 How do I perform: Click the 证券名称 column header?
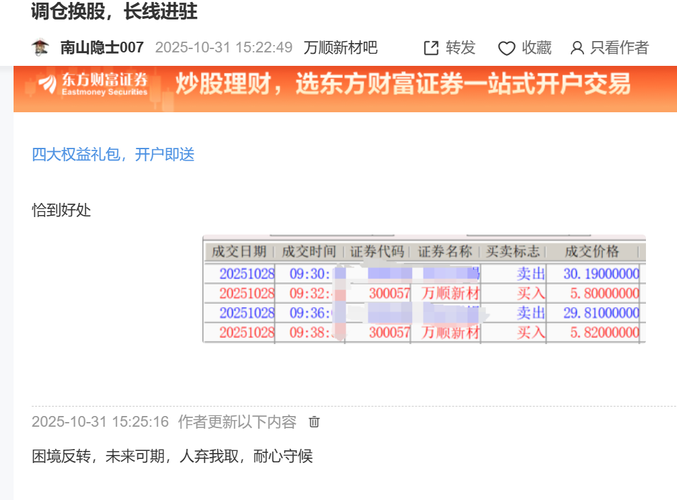(x=445, y=251)
